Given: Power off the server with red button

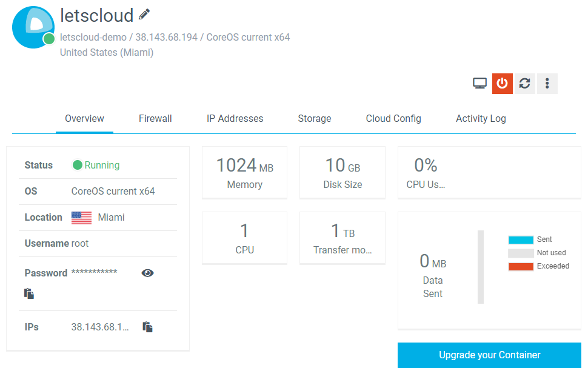Looking at the screenshot, I should [x=502, y=83].
